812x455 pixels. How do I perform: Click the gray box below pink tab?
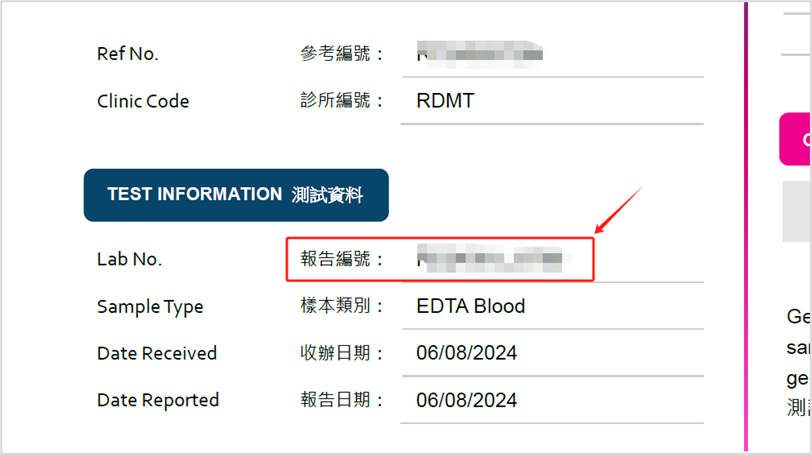click(x=797, y=211)
